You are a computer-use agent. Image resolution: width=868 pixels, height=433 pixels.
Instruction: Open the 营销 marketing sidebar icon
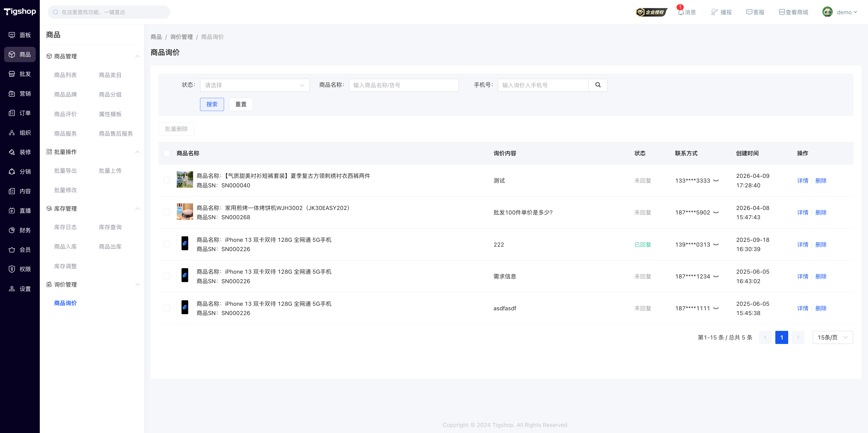point(12,94)
